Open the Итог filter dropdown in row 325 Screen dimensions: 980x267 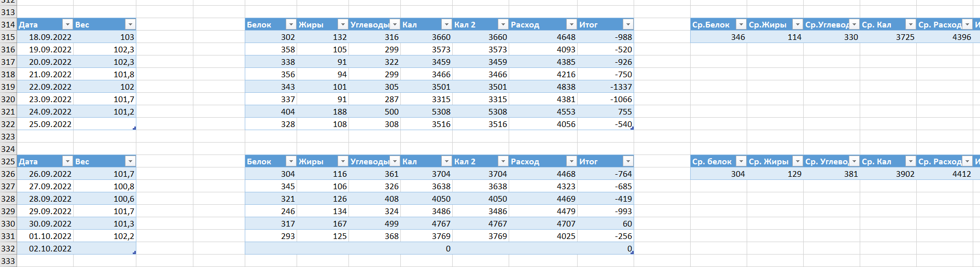point(628,161)
